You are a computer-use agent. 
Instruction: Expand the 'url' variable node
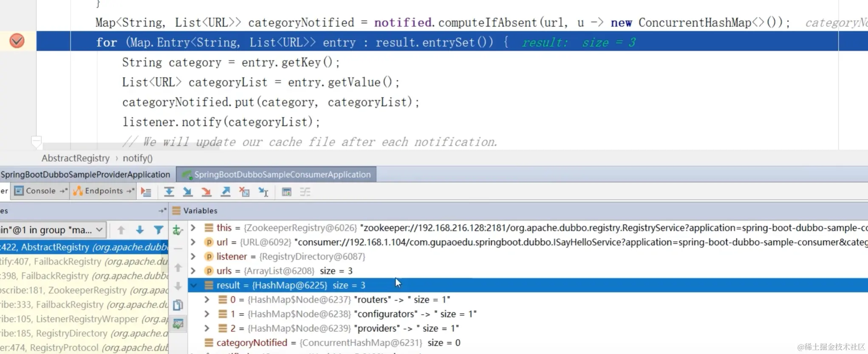click(x=193, y=242)
